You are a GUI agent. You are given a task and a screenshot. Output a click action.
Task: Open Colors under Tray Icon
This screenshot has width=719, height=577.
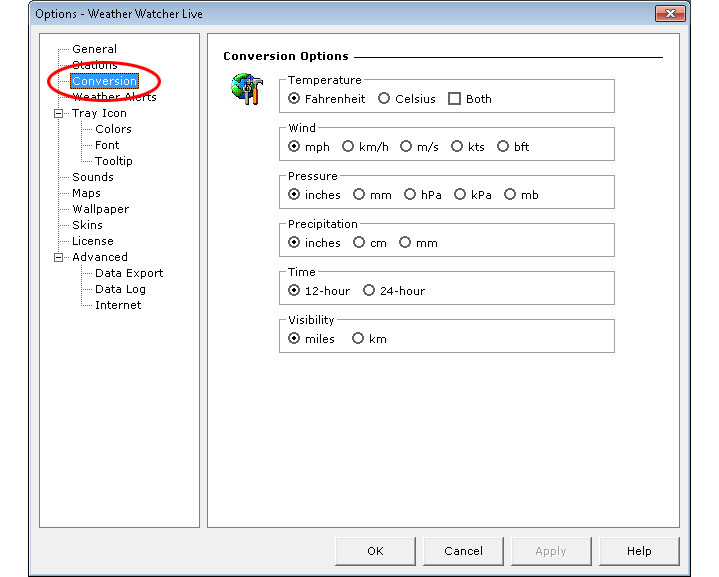pyautogui.click(x=113, y=129)
